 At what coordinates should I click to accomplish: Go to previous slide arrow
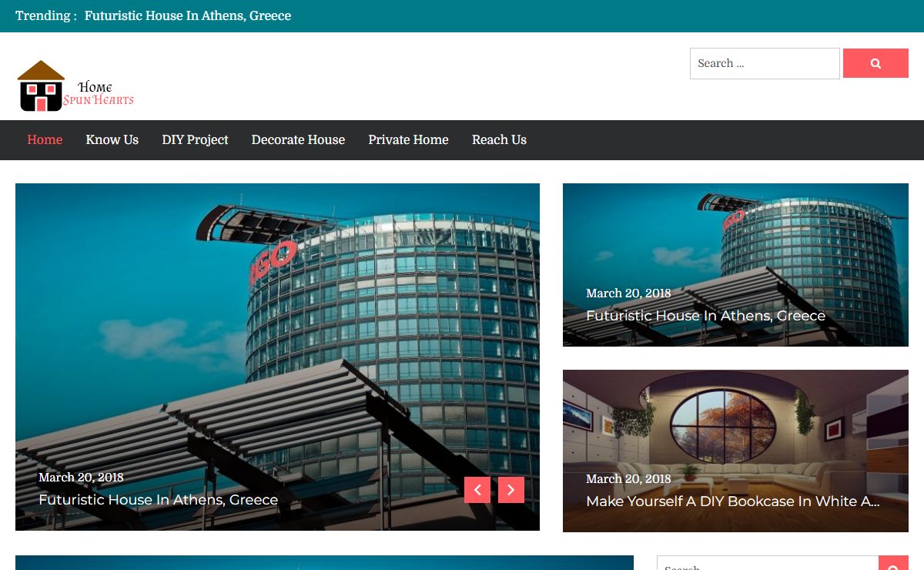477,490
